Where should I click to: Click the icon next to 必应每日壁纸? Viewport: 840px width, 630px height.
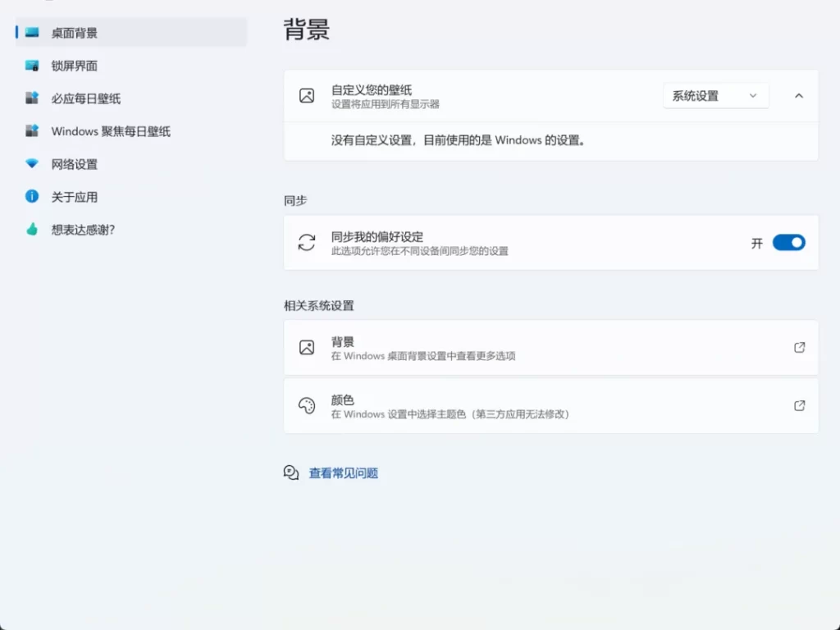click(x=32, y=98)
